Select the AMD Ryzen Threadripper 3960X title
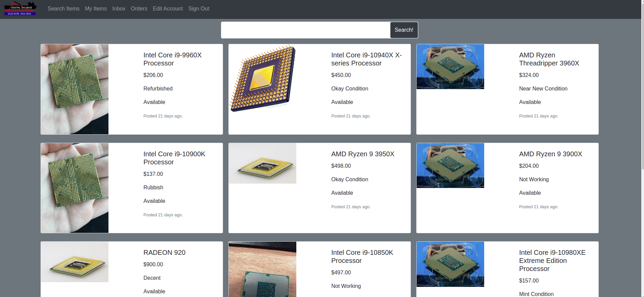Image resolution: width=644 pixels, height=297 pixels. coord(549,59)
